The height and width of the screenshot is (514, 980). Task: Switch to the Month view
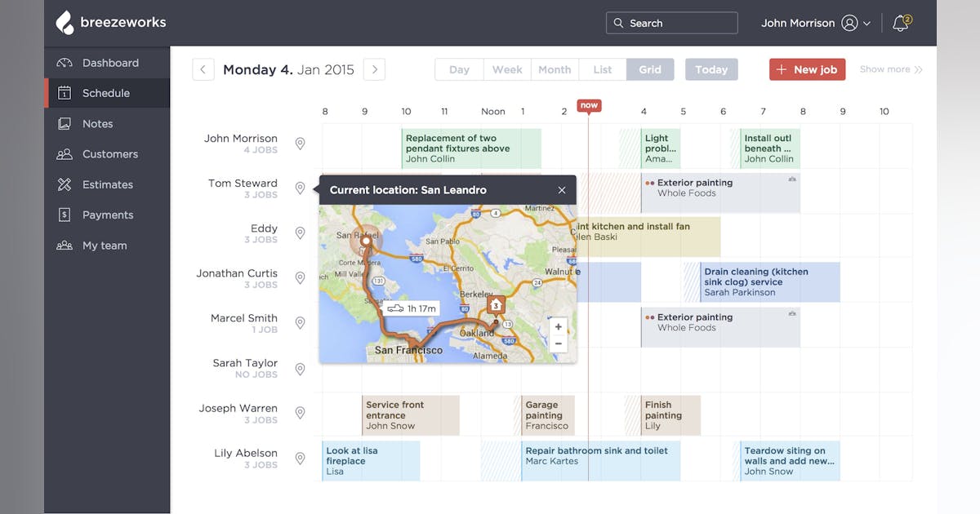(x=555, y=69)
